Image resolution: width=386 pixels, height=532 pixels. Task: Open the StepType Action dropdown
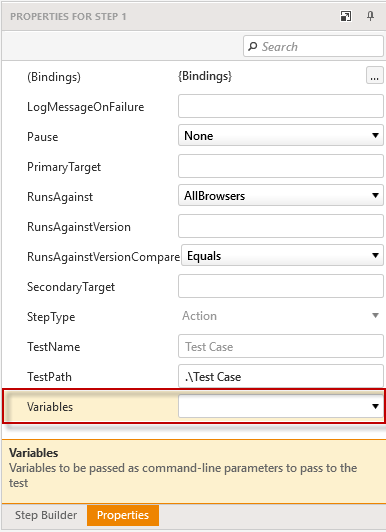pyautogui.click(x=281, y=316)
